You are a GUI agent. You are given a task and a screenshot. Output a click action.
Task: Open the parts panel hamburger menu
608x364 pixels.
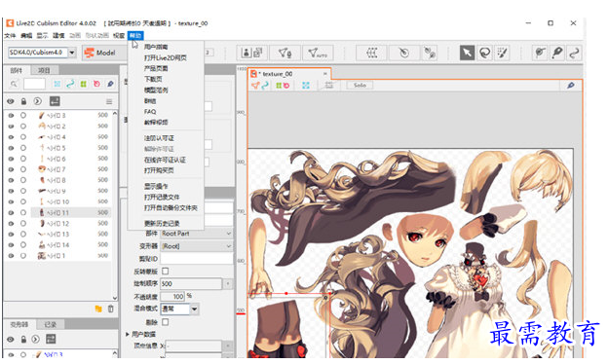coord(109,101)
